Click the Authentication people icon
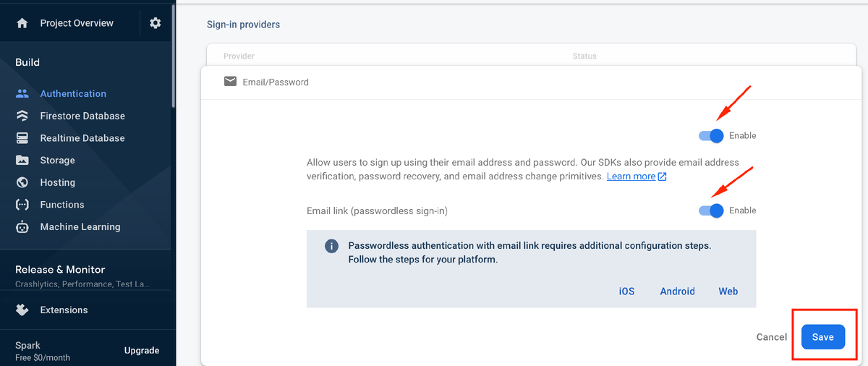868x366 pixels. click(x=22, y=93)
